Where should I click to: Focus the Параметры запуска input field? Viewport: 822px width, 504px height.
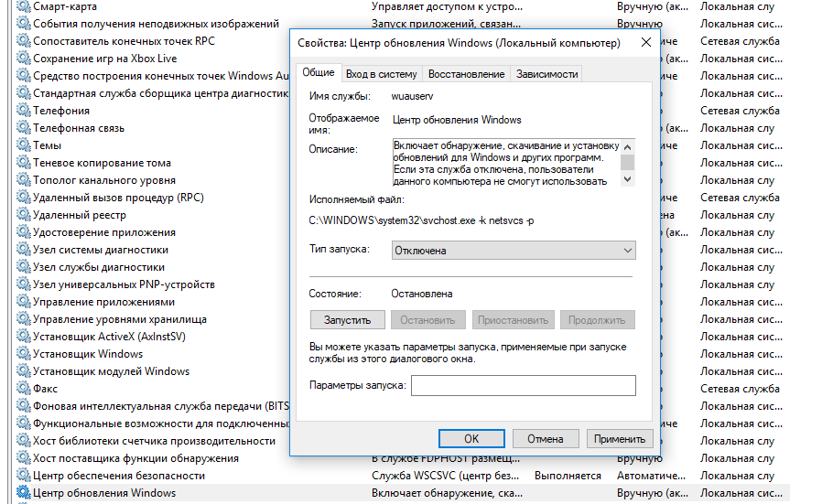click(x=524, y=385)
